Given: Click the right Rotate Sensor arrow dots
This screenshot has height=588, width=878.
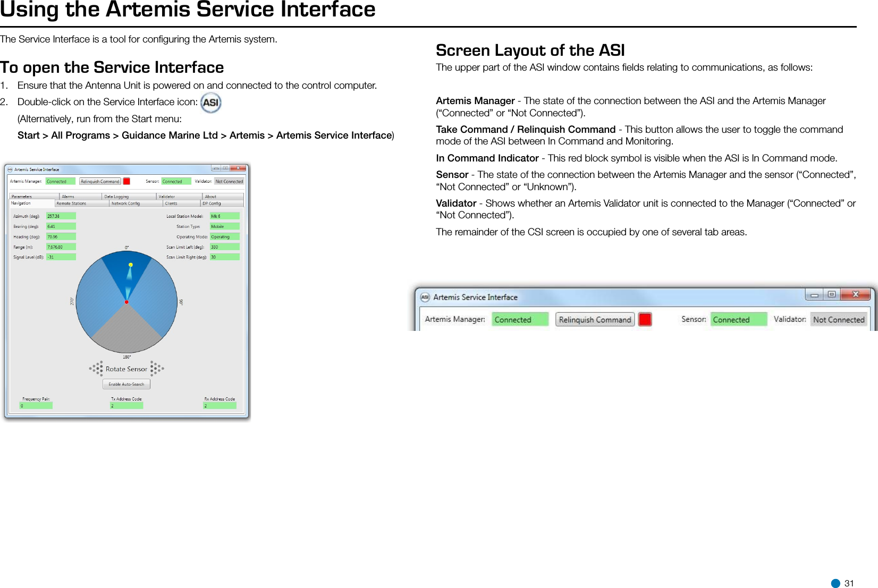Looking at the screenshot, I should pos(157,369).
